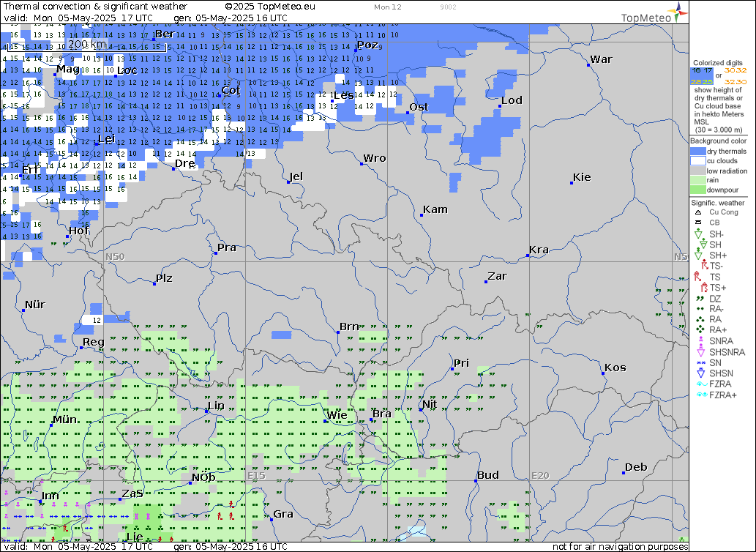Screen dimensions: 756x552
Task: Click the Linz (Lin) city marker
Action: click(206, 411)
